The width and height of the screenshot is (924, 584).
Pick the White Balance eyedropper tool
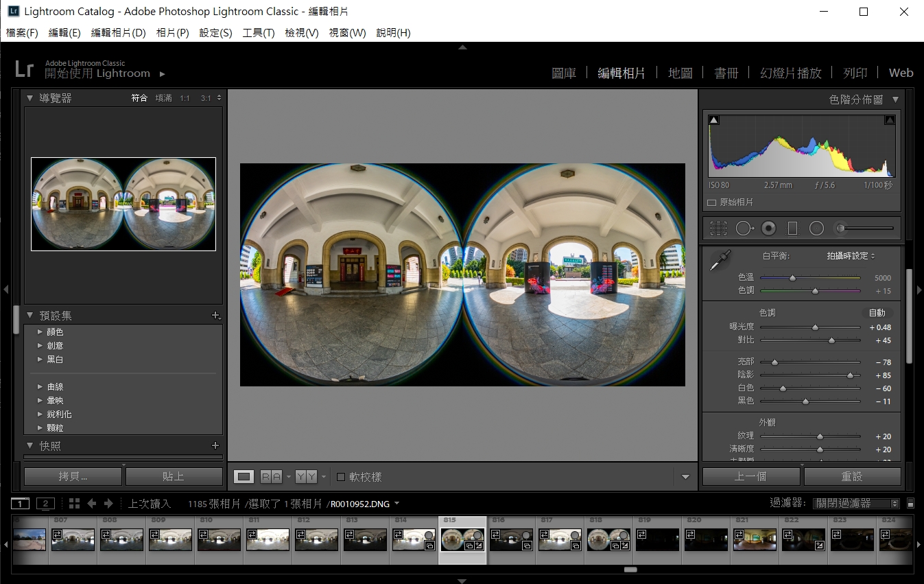pos(720,261)
